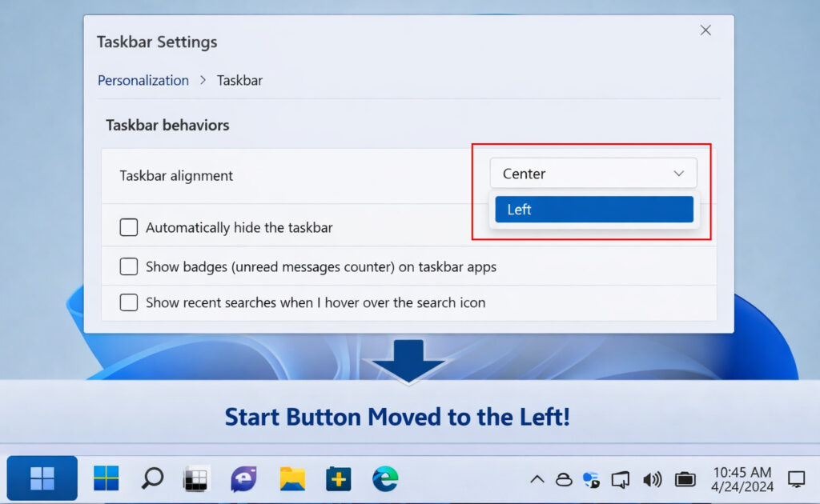Click the multicolor Windows logo taskbar icon
This screenshot has width=820, height=504.
[x=106, y=478]
